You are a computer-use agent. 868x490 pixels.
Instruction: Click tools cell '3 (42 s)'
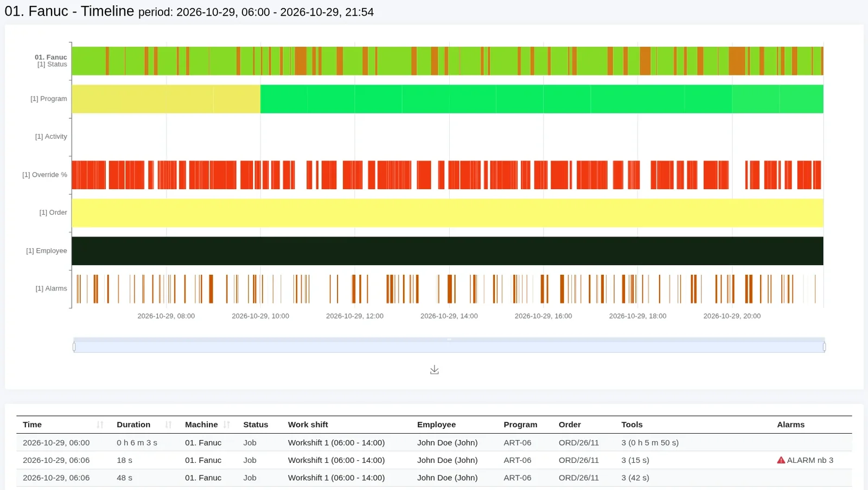tap(635, 478)
